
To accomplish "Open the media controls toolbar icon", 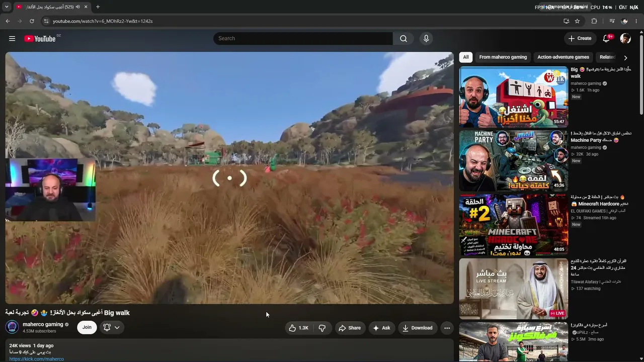I will tap(612, 21).
